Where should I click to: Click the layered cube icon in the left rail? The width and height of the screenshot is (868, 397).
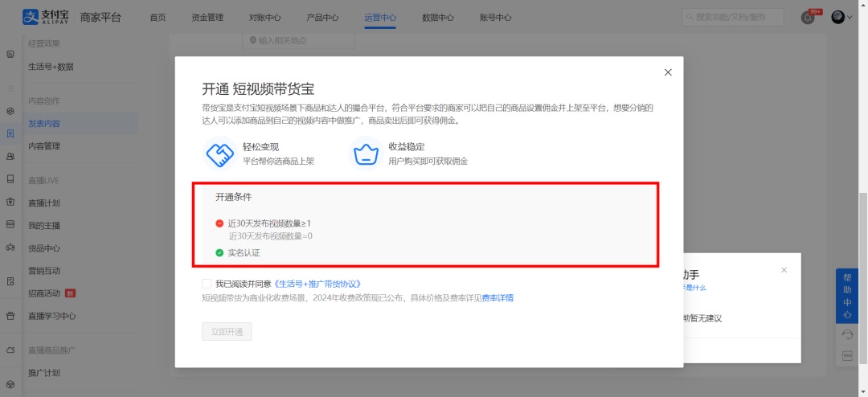pyautogui.click(x=10, y=111)
